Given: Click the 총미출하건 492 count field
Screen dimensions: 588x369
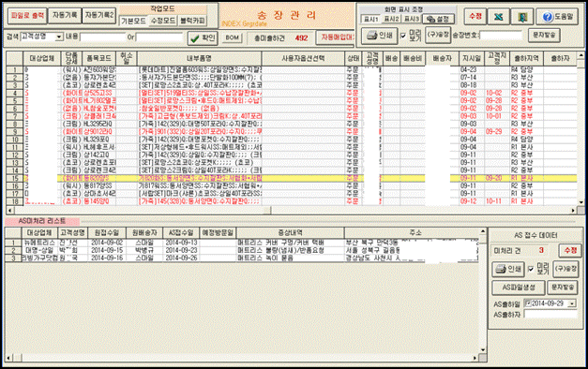Looking at the screenshot, I should 301,37.
